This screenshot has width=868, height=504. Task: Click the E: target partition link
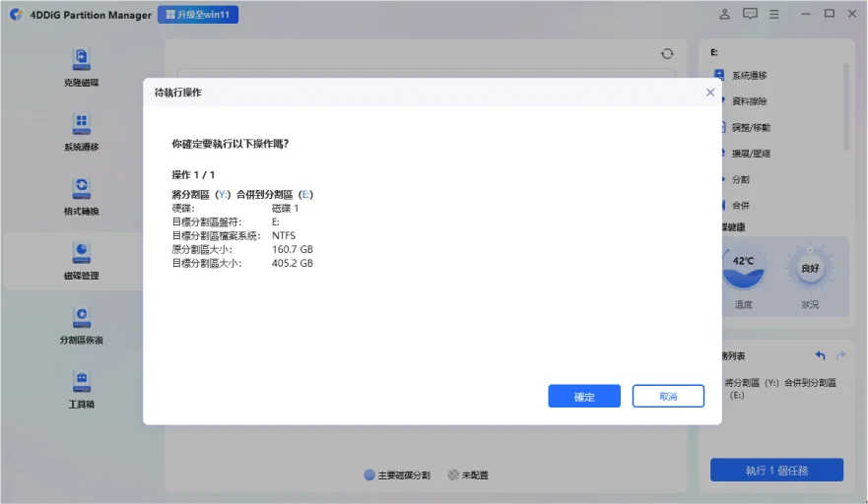pos(305,194)
